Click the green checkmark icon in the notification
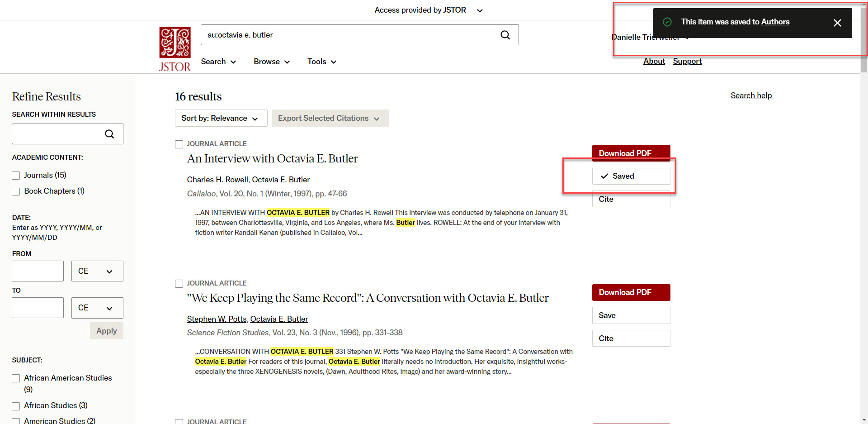The height and width of the screenshot is (424, 868). [x=667, y=22]
